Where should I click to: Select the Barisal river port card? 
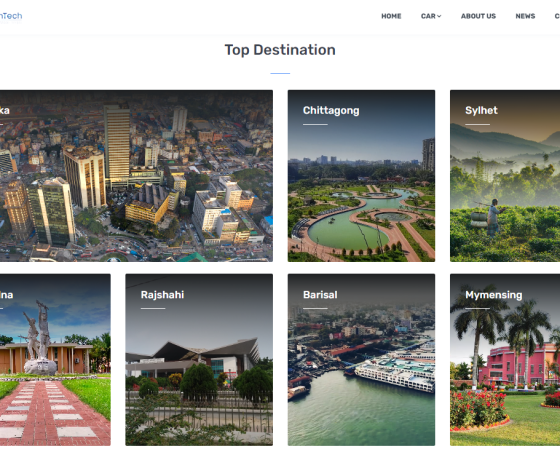[361, 360]
